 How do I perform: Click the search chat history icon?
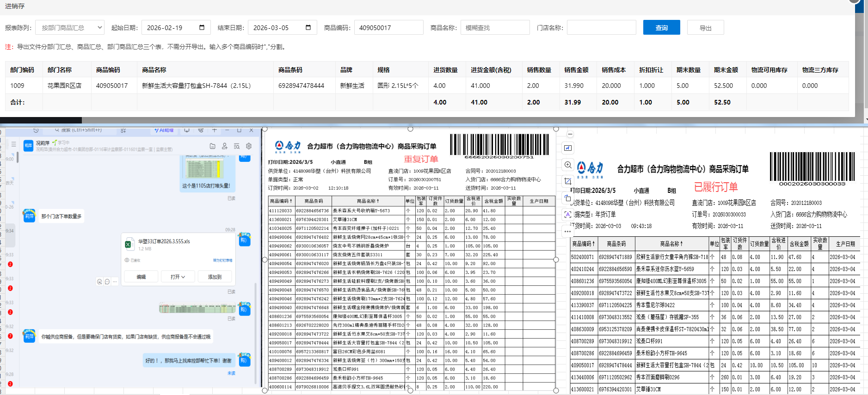237,146
